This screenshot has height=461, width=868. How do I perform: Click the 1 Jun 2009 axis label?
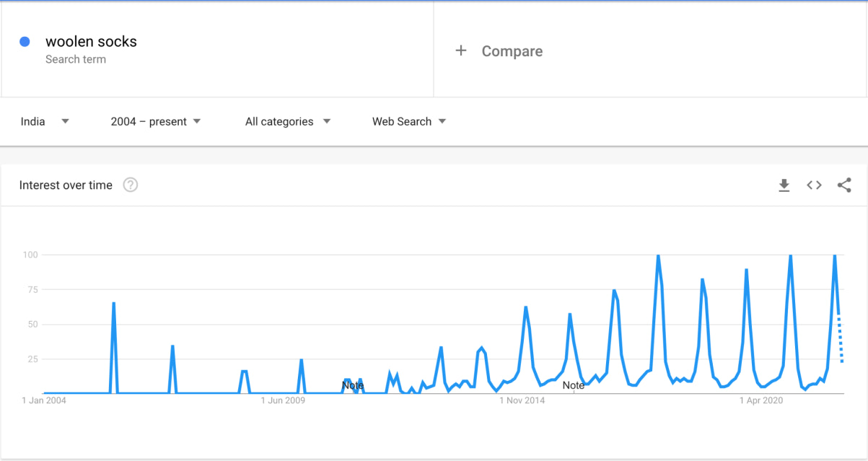[x=283, y=400]
